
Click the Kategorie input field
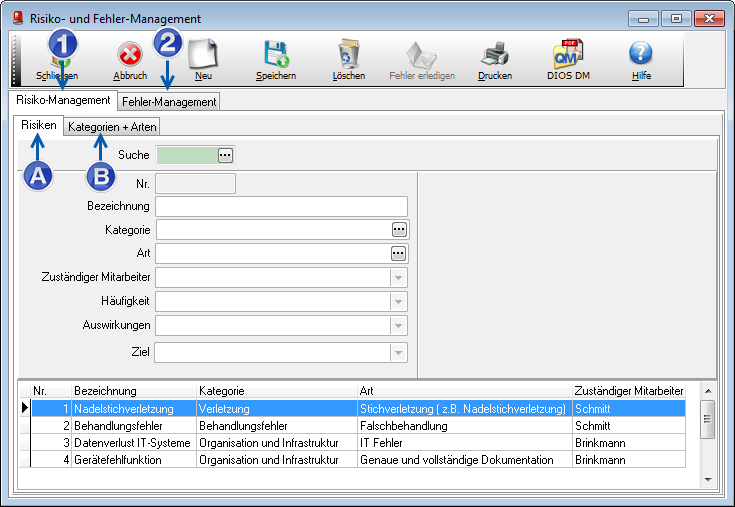[274, 230]
